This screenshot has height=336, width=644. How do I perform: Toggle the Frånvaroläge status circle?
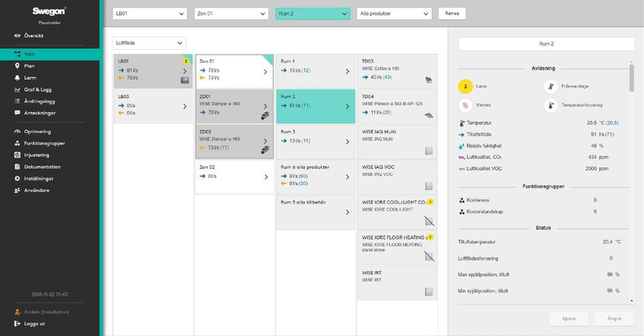551,86
